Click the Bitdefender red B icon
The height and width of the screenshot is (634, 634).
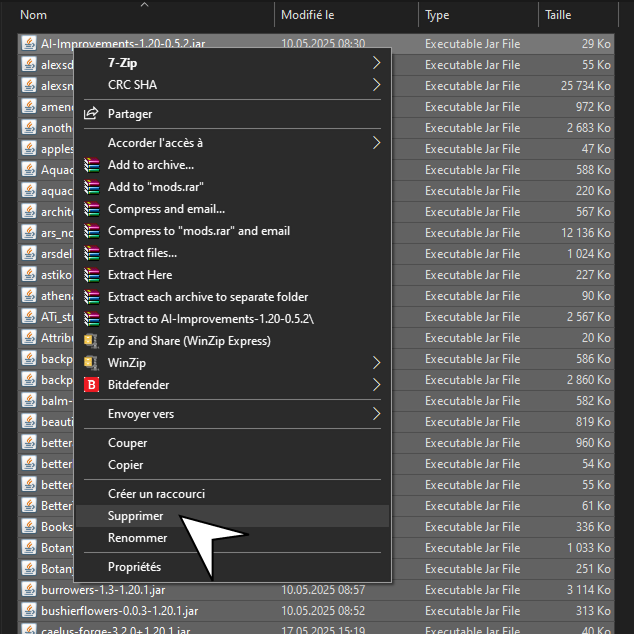[92, 385]
